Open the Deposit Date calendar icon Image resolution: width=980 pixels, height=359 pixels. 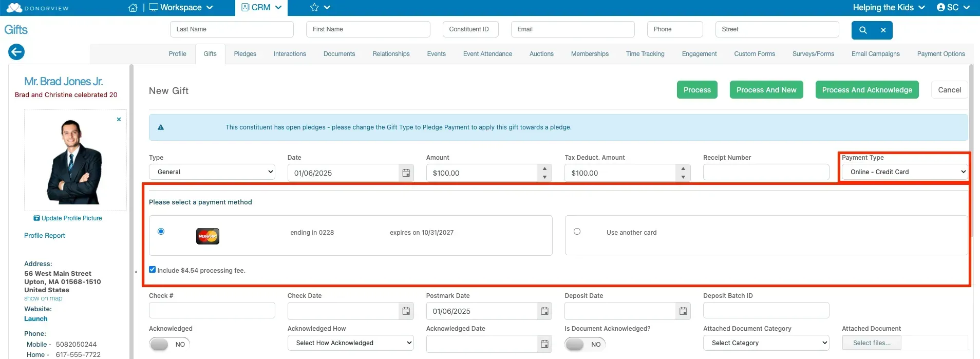click(683, 311)
